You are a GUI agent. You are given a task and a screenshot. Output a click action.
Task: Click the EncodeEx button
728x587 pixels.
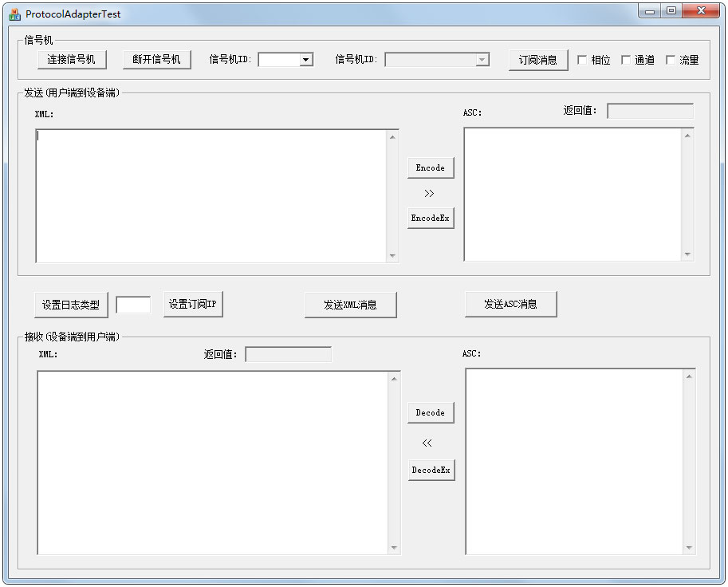pos(431,218)
